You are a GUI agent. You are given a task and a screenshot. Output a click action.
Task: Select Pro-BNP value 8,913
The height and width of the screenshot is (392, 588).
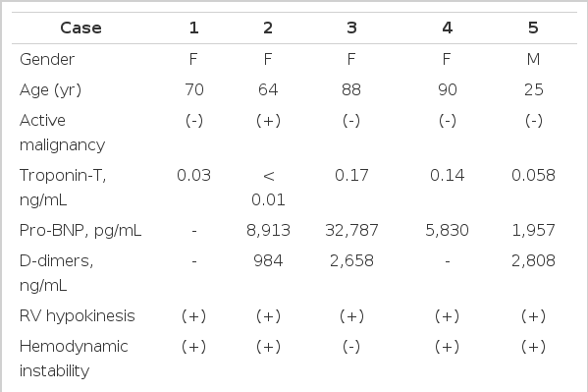(x=268, y=230)
